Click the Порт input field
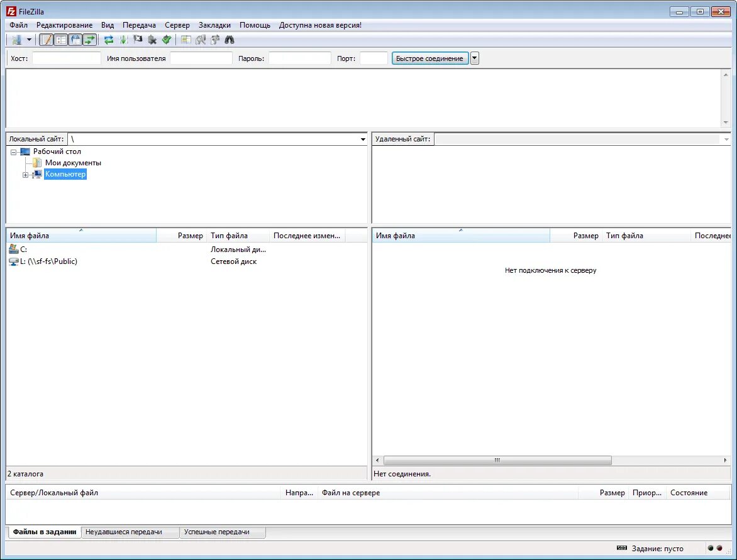This screenshot has width=737, height=560. [x=374, y=58]
